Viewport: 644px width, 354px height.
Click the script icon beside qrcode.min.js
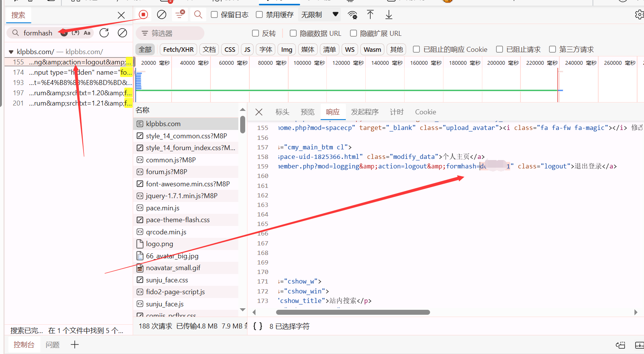tap(140, 232)
